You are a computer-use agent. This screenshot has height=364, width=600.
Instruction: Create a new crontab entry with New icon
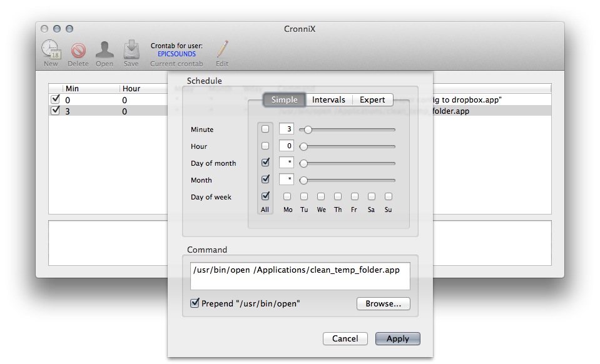coord(50,50)
